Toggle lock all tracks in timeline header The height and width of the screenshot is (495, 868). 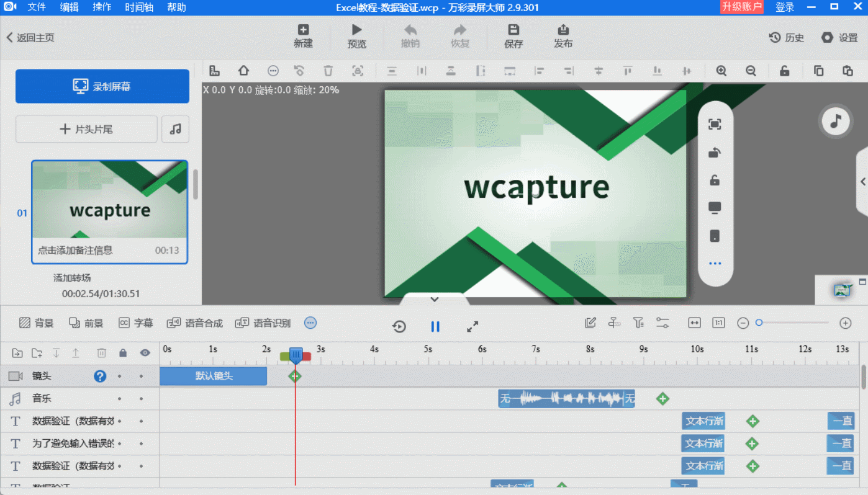click(x=123, y=353)
